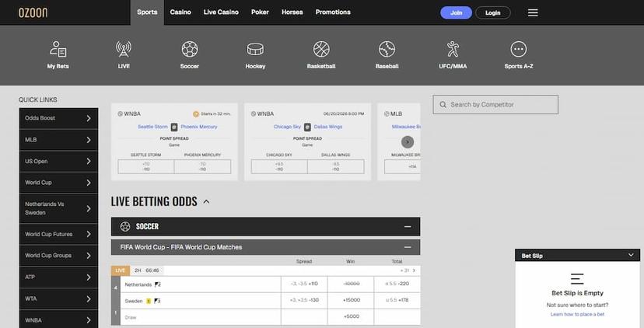
Task: Switch to the Promotions tab
Action: click(x=333, y=12)
